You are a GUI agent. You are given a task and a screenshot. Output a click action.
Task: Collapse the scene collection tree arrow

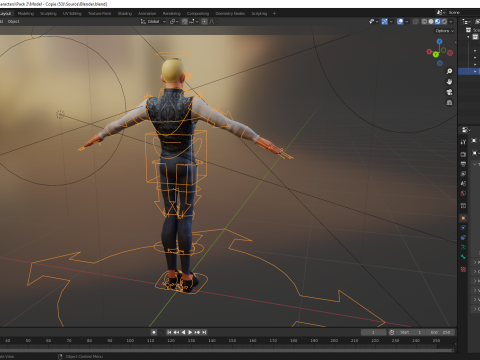[468, 37]
